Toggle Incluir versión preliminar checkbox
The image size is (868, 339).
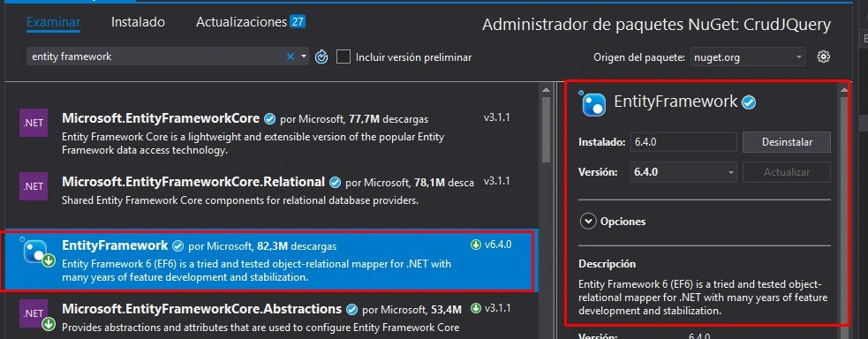(x=343, y=56)
